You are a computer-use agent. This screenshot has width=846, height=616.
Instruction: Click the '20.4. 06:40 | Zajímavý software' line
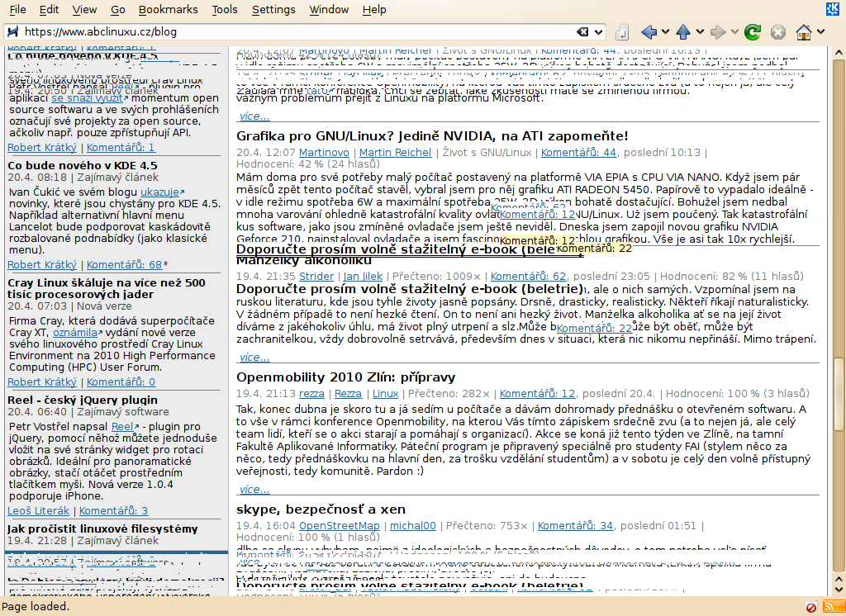pos(88,411)
